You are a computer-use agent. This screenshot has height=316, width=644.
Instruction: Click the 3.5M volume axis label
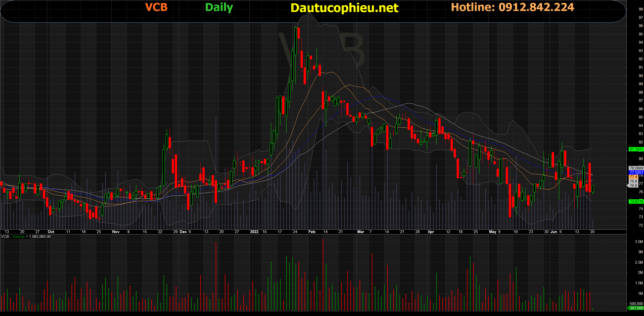coord(639,241)
